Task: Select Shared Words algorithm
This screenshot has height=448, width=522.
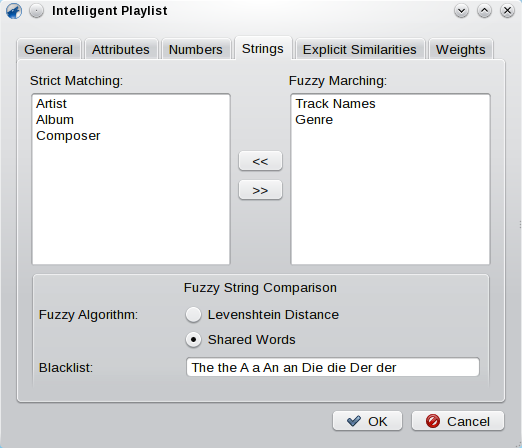Action: 193,340
